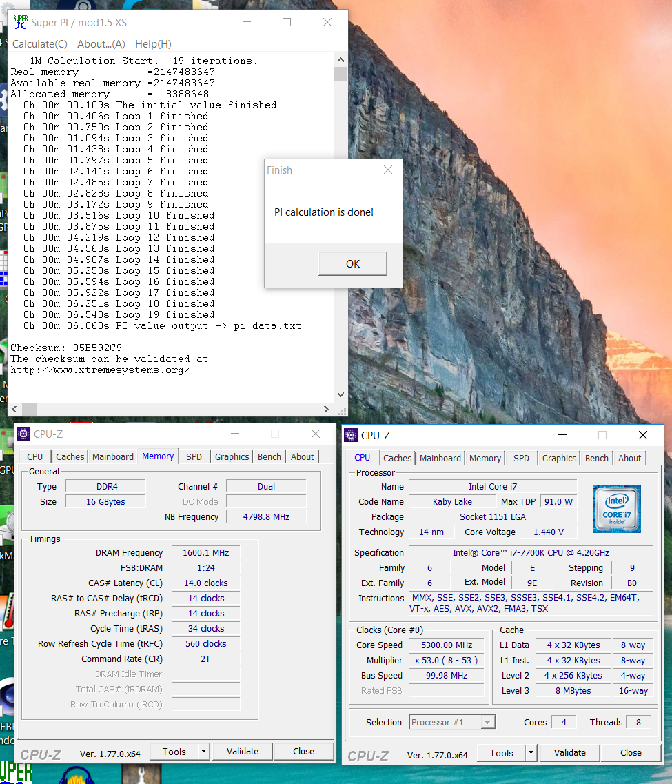The height and width of the screenshot is (784, 672).
Task: Click Close button in right CPU-Z window
Action: click(631, 752)
